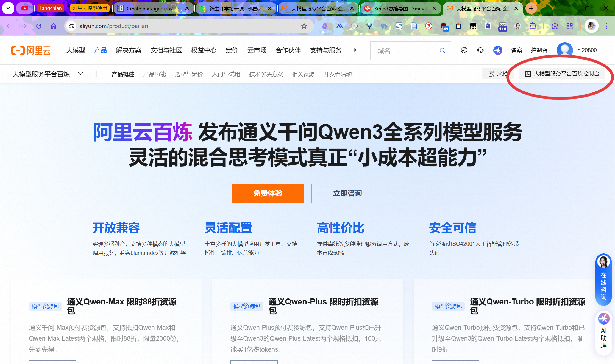
Task: Switch to the Xmind思维导图 tab
Action: [x=400, y=9]
